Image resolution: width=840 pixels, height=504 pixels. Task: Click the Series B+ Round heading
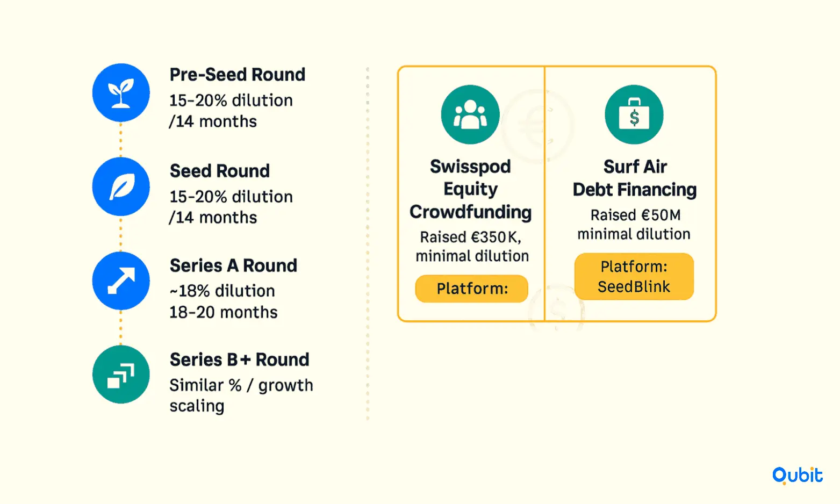point(240,359)
